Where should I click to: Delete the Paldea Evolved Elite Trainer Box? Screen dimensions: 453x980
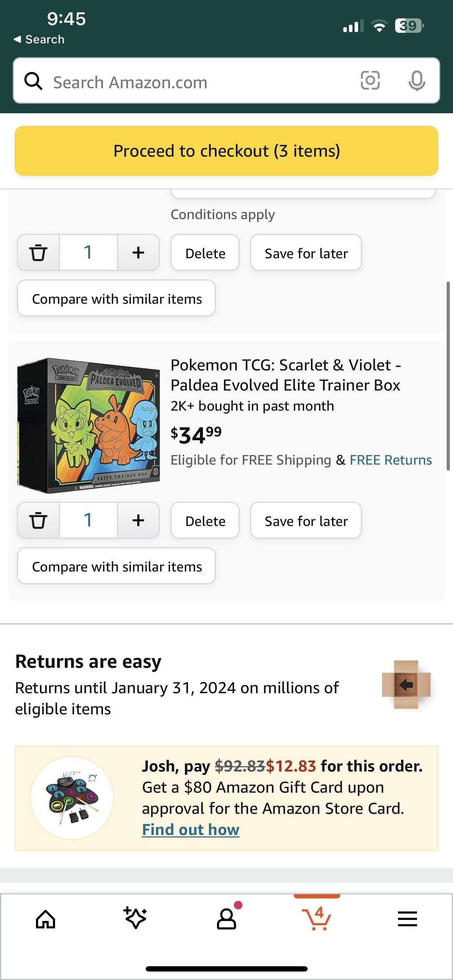[x=205, y=520]
